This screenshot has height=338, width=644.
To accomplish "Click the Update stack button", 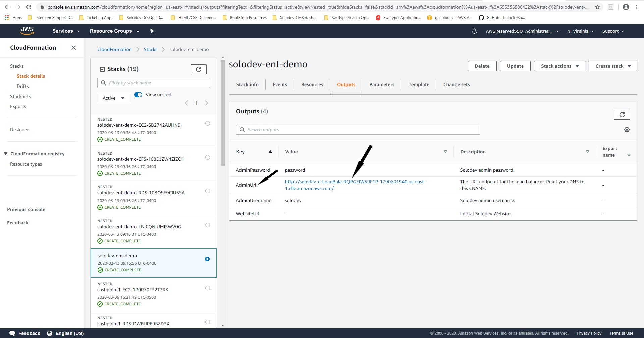I will (x=515, y=66).
